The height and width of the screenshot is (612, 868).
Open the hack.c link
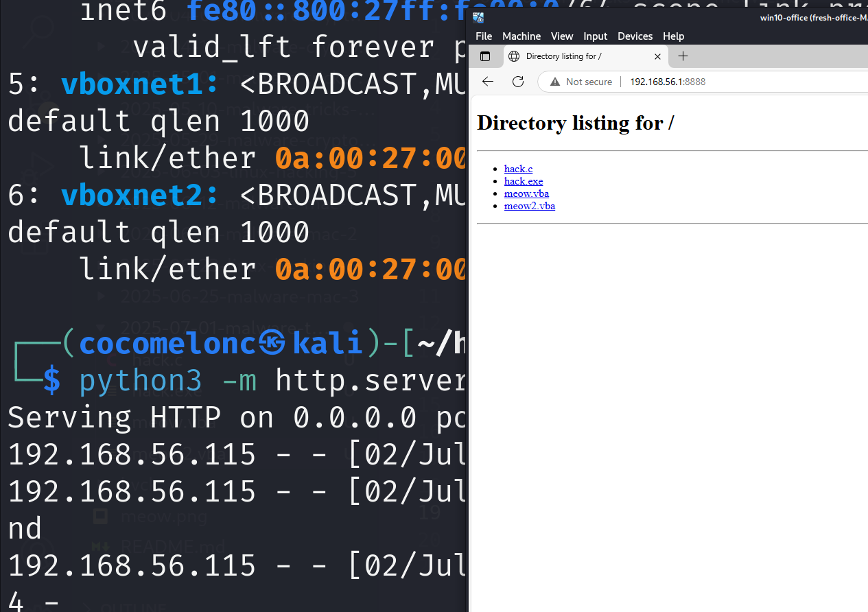click(518, 169)
